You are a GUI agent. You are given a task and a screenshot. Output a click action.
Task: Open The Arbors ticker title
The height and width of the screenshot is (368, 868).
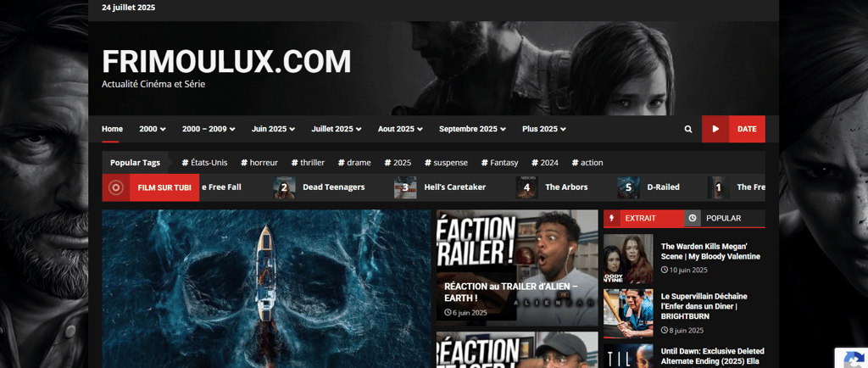tap(566, 187)
